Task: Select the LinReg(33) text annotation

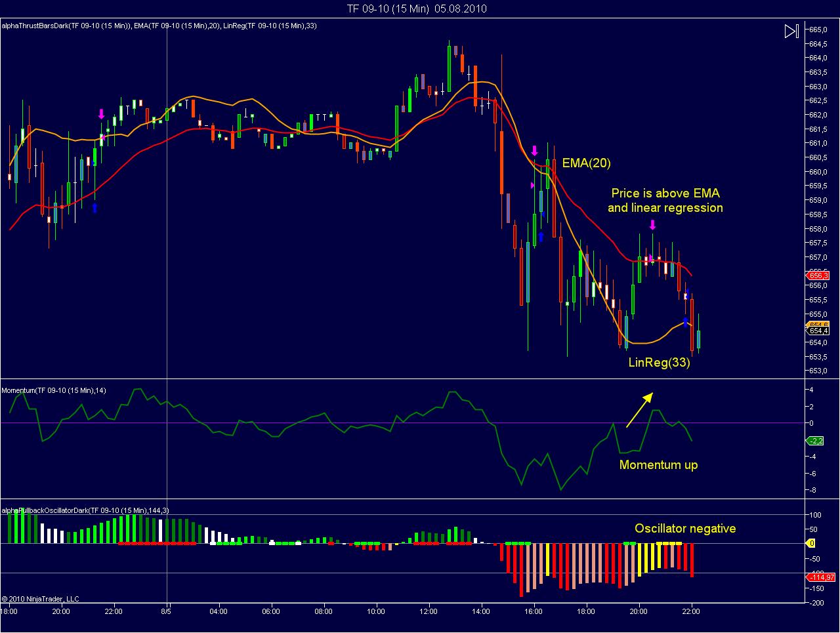Action: [x=659, y=362]
